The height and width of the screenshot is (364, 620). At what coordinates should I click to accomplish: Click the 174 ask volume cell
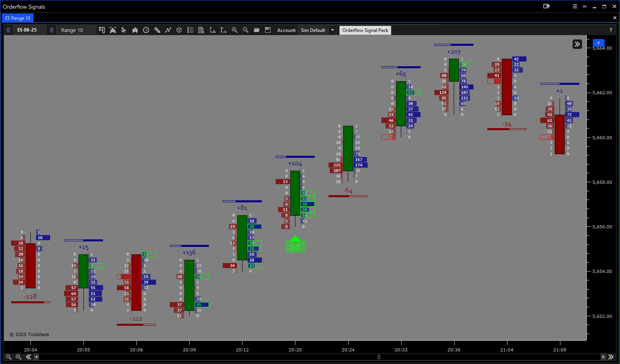[x=361, y=165]
